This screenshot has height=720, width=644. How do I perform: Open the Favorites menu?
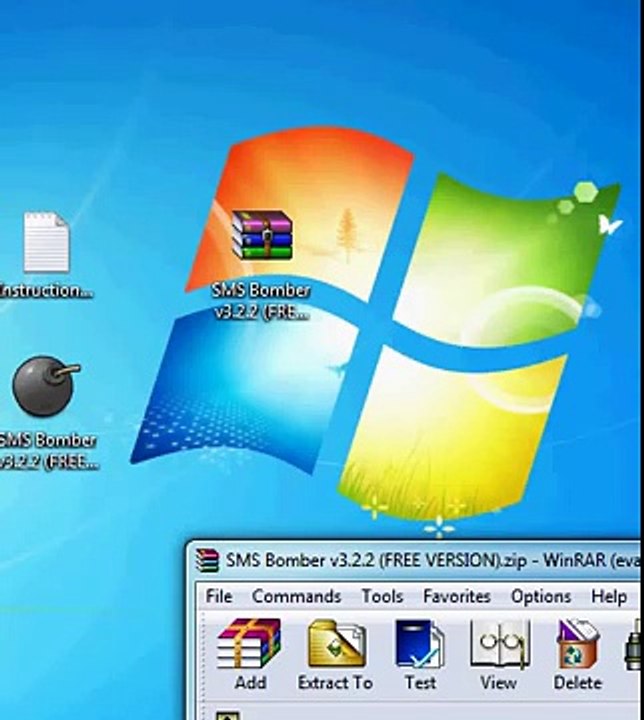click(x=457, y=596)
